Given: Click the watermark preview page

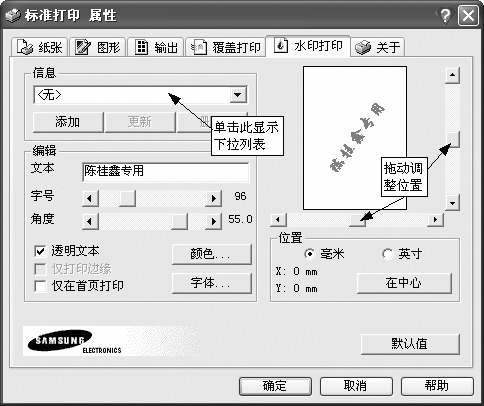Looking at the screenshot, I should click(355, 138).
